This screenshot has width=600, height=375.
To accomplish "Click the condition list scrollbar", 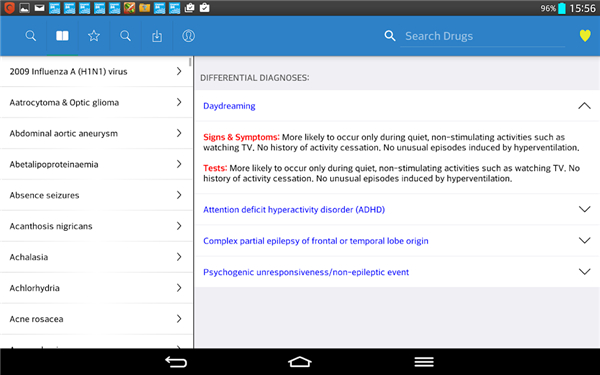I will point(190,62).
